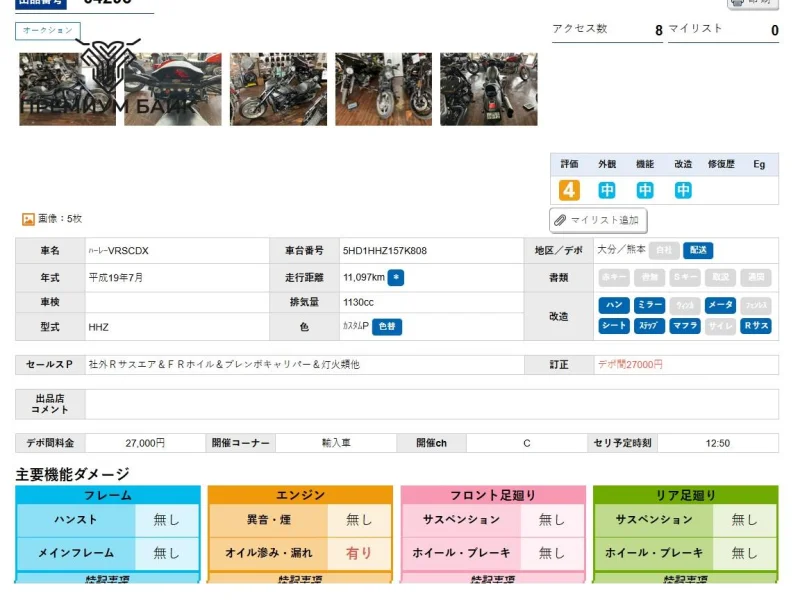Click the print button at top right
The image size is (800, 600).
753,2
